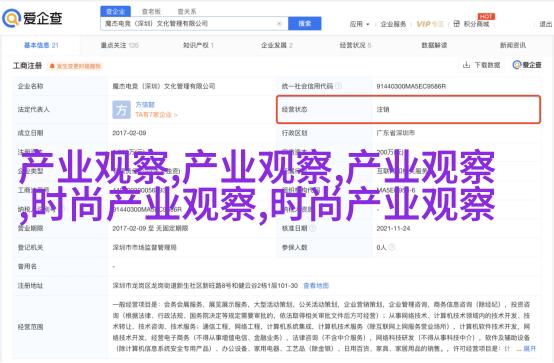Select the 查关系 search tab

[x=187, y=12]
